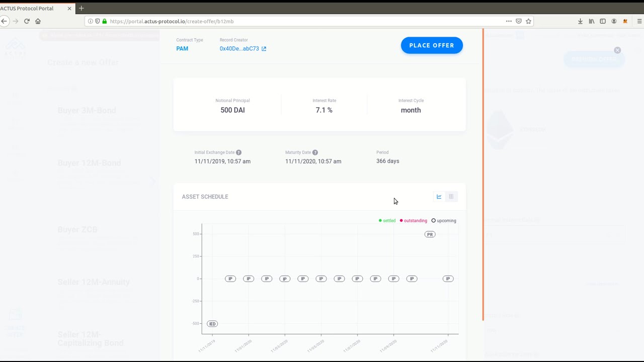Switch asset schedule to table view

click(x=451, y=197)
